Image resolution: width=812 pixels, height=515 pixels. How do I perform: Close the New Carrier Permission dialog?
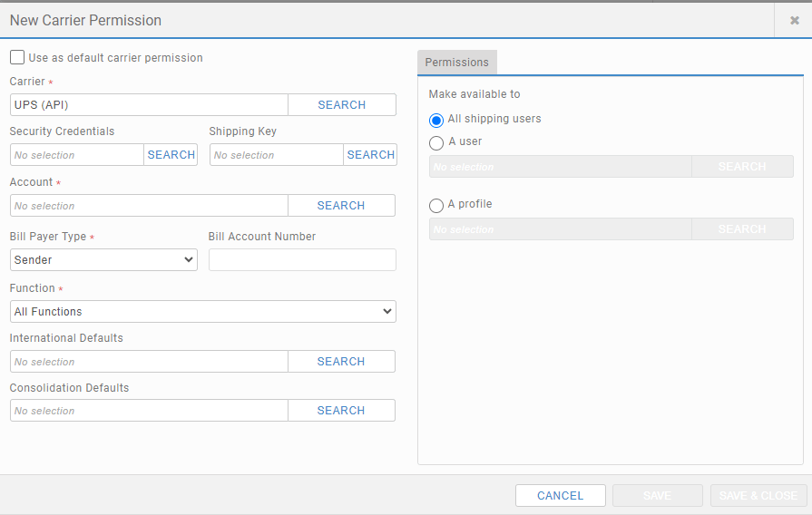[794, 21]
